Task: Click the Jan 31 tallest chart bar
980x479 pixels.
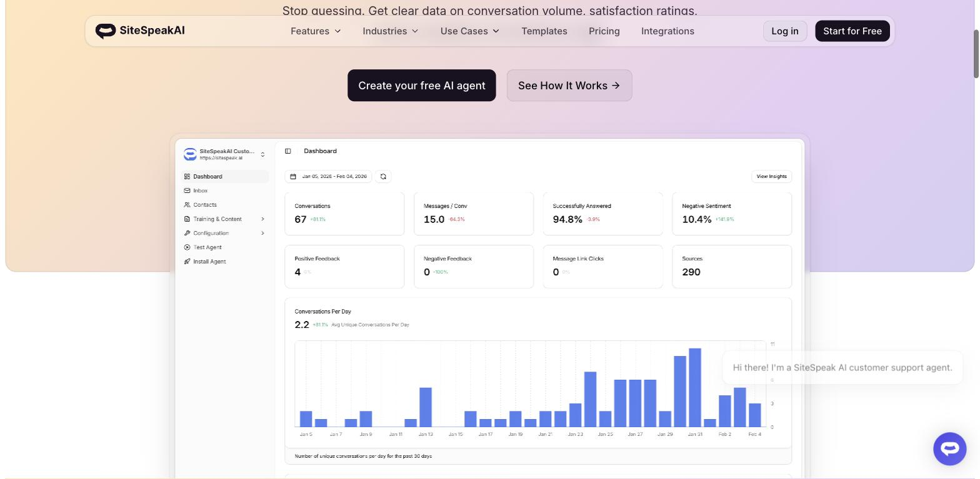Action: (x=695, y=387)
